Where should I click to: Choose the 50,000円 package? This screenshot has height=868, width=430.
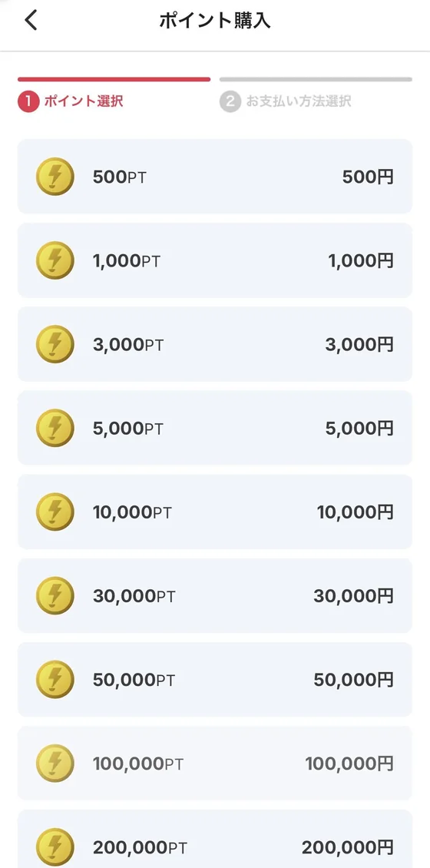point(215,679)
